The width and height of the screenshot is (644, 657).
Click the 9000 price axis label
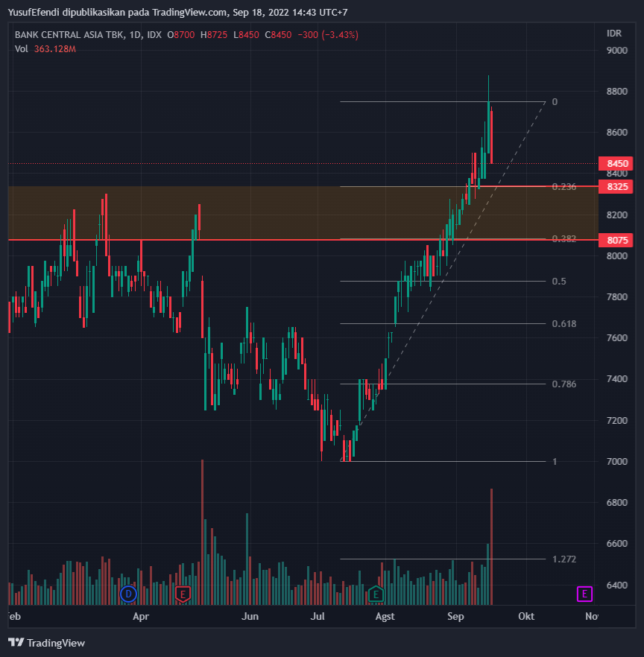tap(616, 51)
